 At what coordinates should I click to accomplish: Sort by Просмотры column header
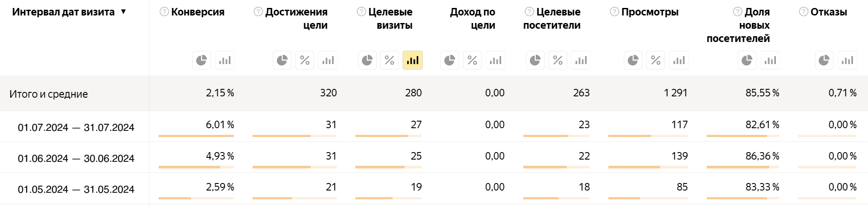click(x=650, y=12)
